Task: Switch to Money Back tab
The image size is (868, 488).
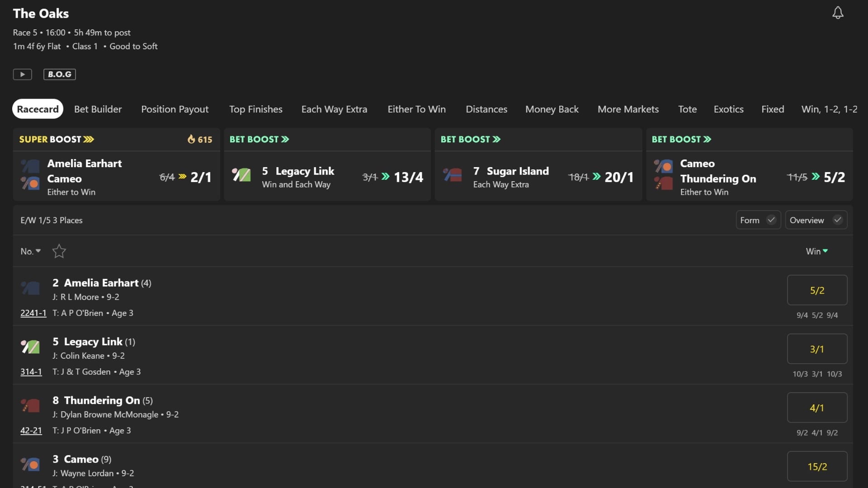Action: pyautogui.click(x=552, y=109)
